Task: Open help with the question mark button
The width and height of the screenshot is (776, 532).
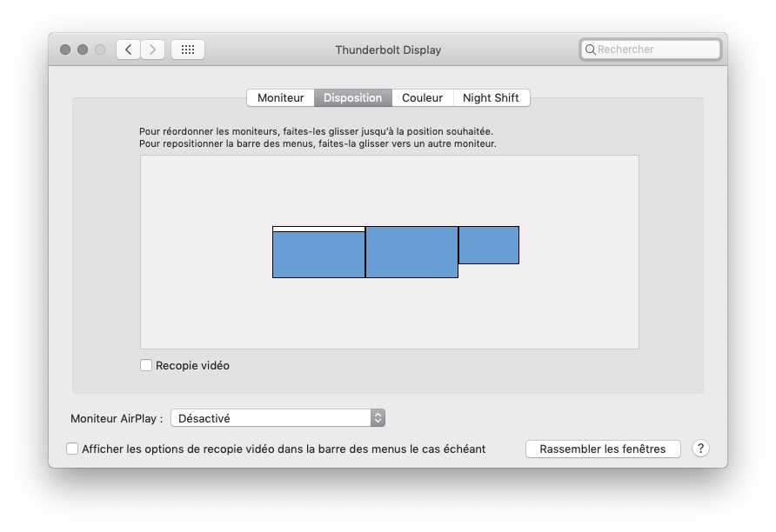Action: (x=700, y=449)
